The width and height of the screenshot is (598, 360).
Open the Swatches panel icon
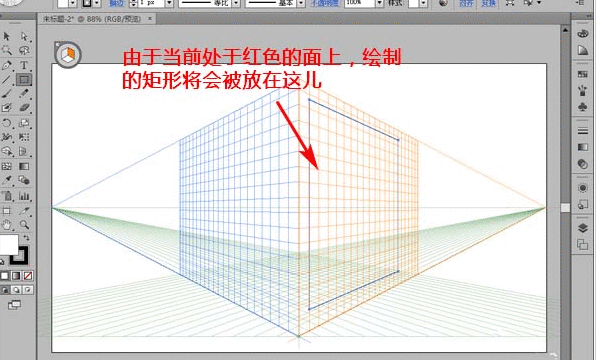coord(582,74)
